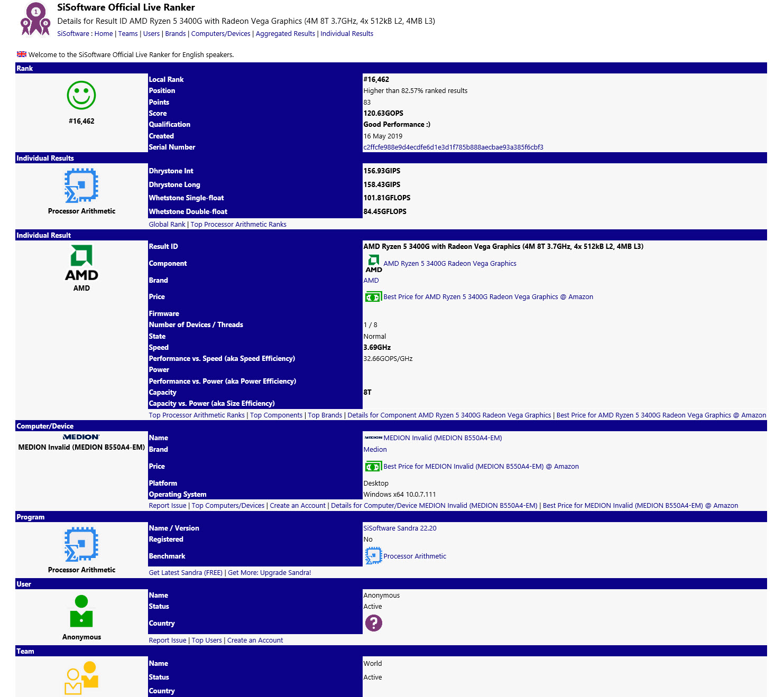The image size is (784, 697).
Task: Open SiSoftware Sandra 22.20 link
Action: (x=400, y=528)
